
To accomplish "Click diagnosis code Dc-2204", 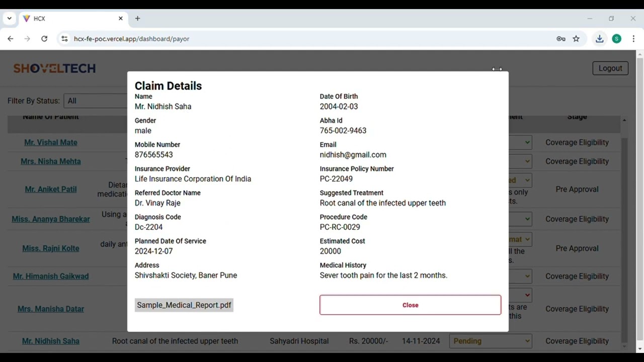I will coord(148,227).
